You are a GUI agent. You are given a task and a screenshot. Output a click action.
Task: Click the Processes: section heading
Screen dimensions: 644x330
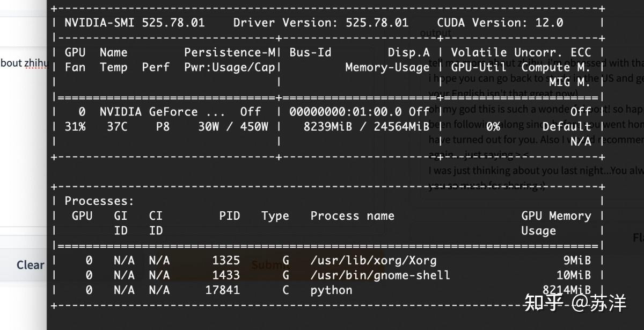[99, 201]
